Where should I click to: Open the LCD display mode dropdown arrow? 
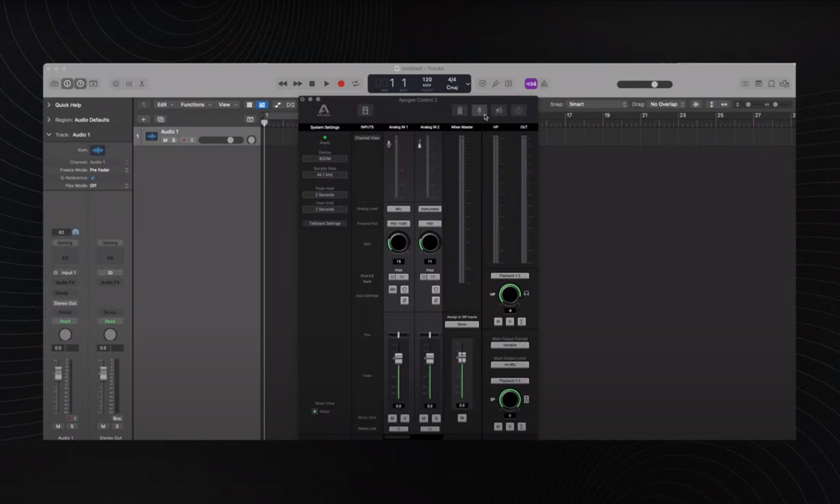(x=468, y=84)
